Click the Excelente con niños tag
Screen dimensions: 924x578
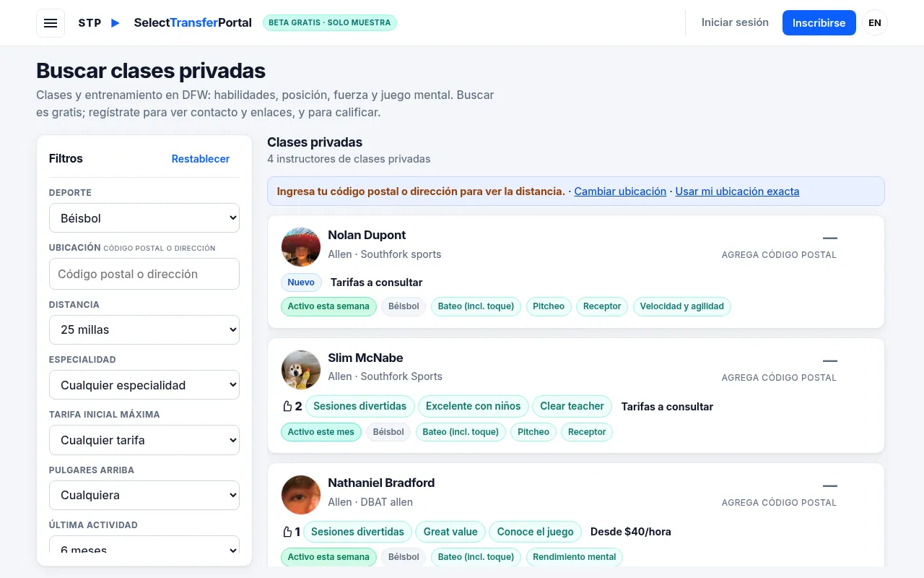coord(474,406)
